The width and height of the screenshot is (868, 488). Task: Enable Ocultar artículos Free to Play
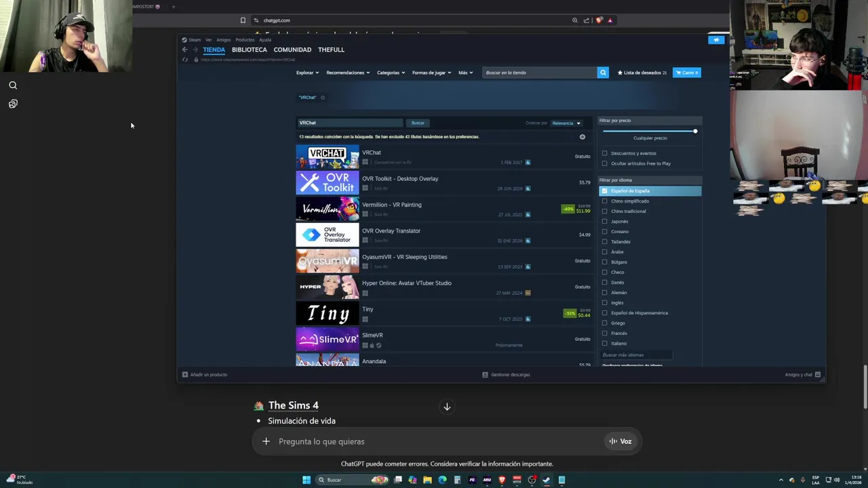coord(605,163)
